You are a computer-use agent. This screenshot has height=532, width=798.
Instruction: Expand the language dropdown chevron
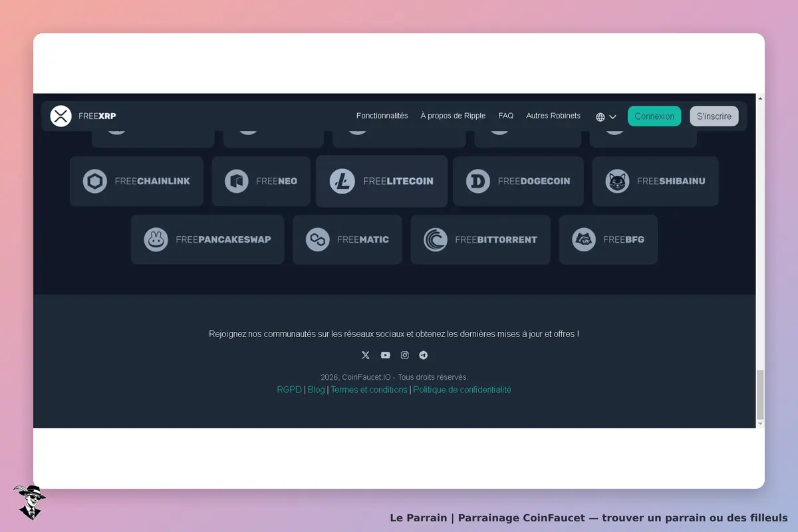[612, 117]
